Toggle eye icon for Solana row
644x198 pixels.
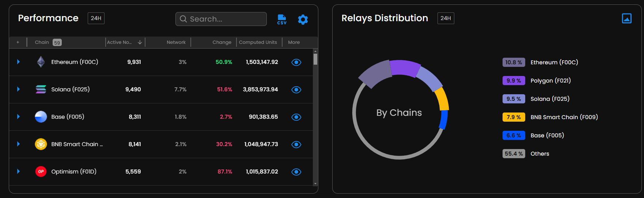(x=296, y=90)
